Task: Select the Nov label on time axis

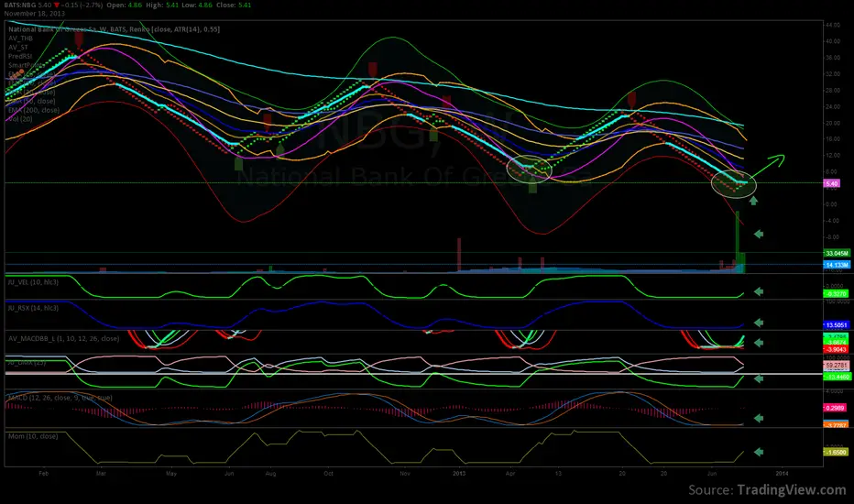Action: tap(405, 474)
